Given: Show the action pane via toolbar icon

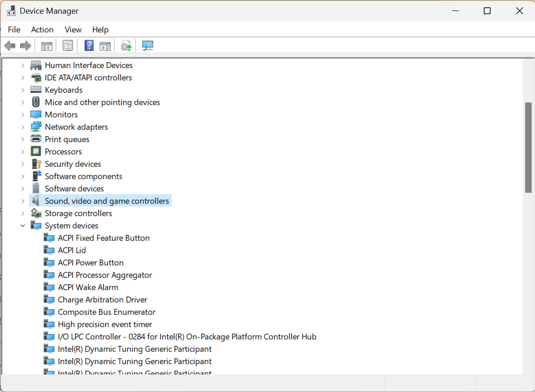Looking at the screenshot, I should [105, 45].
